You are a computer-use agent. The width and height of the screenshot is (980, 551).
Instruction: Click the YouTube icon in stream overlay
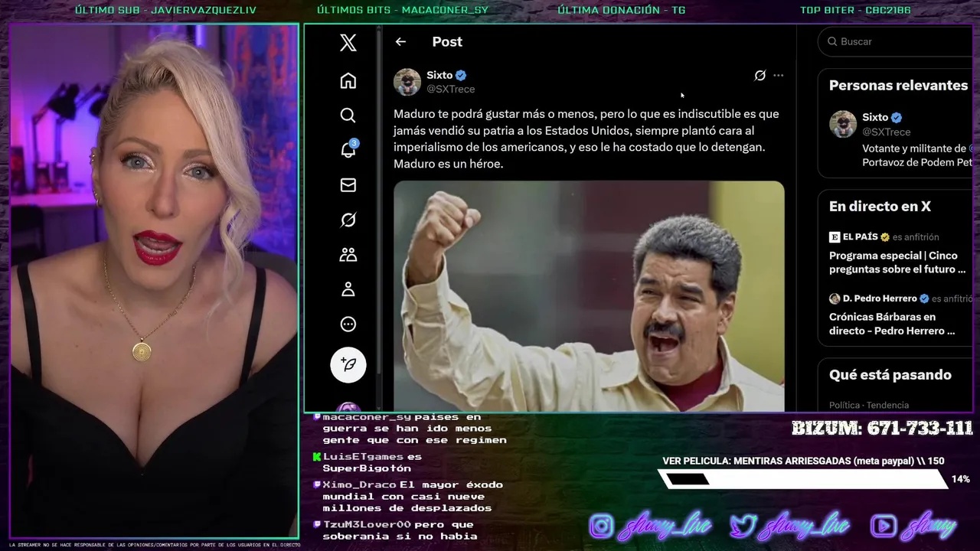click(x=884, y=526)
